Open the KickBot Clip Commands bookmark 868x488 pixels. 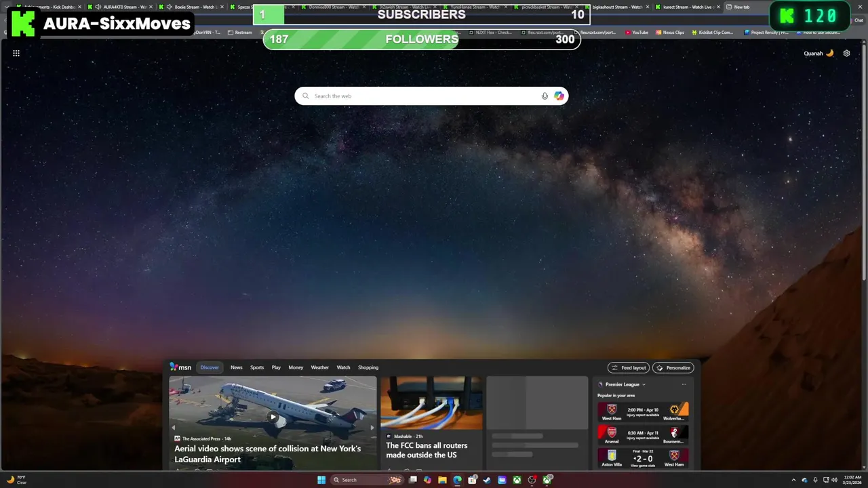(713, 33)
